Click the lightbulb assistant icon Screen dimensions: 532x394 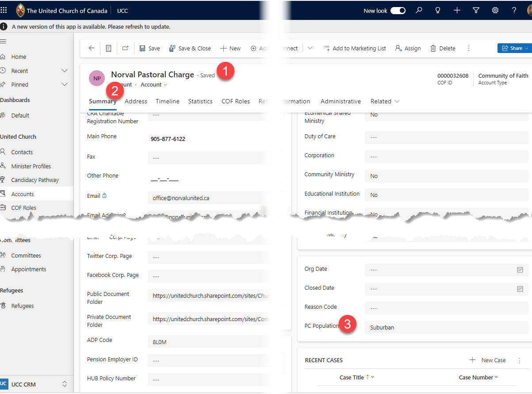point(438,11)
